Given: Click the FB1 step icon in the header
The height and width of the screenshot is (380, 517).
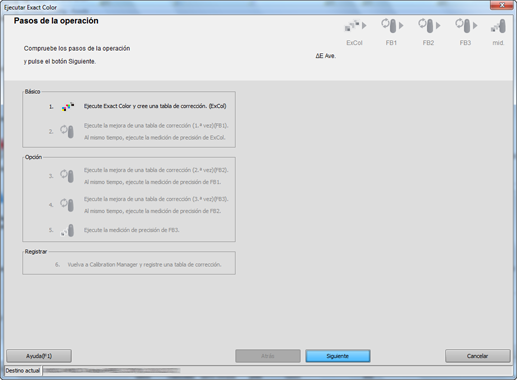Looking at the screenshot, I should 392,26.
